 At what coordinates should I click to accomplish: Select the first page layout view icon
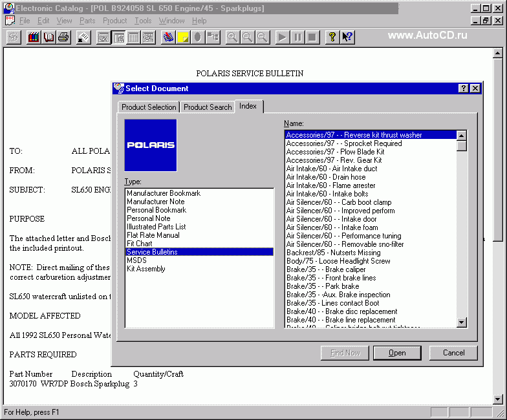[103, 37]
